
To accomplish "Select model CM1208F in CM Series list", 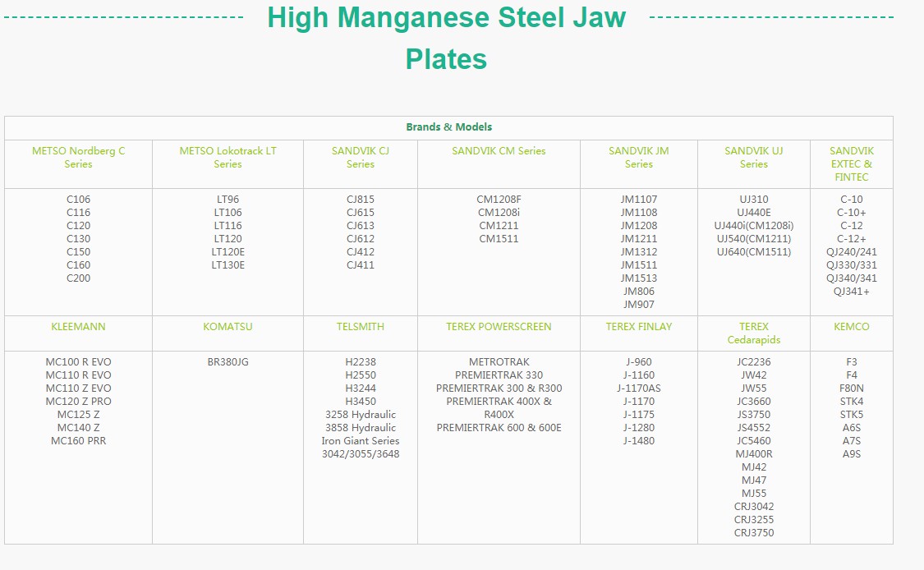I will [x=499, y=200].
